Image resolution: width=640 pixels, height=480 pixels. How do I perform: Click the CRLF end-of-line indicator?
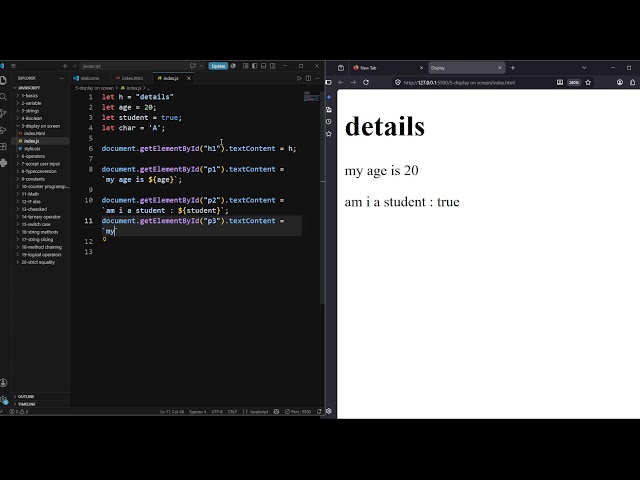(232, 411)
